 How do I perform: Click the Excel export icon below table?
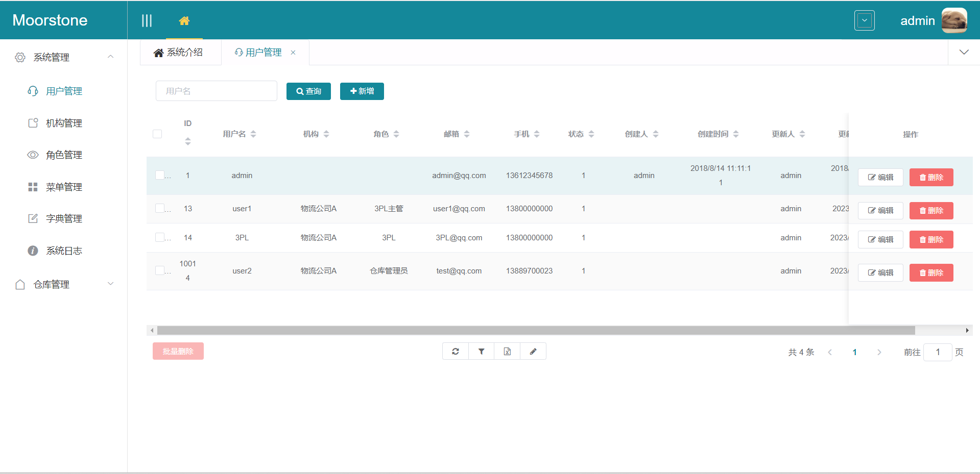pos(507,351)
